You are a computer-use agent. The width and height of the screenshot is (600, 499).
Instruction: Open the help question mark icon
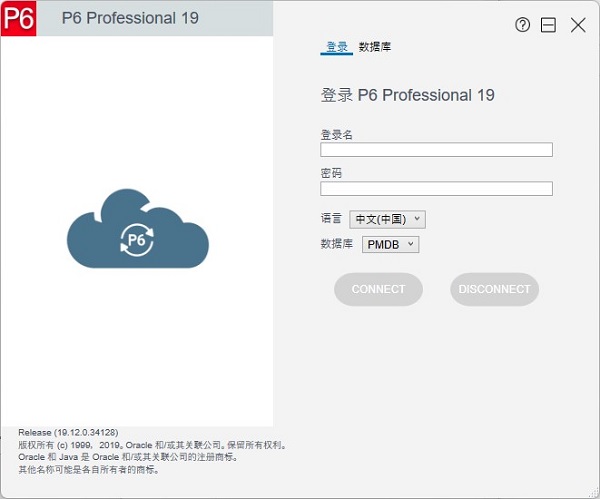click(522, 25)
